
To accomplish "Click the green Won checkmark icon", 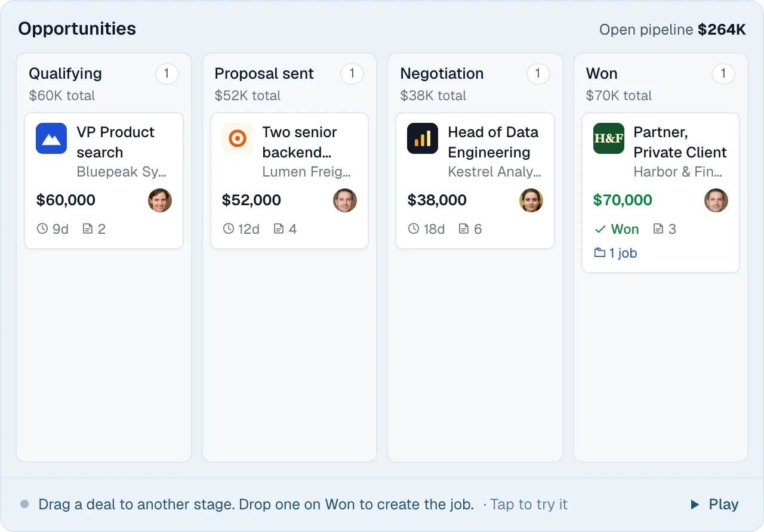I will (600, 229).
